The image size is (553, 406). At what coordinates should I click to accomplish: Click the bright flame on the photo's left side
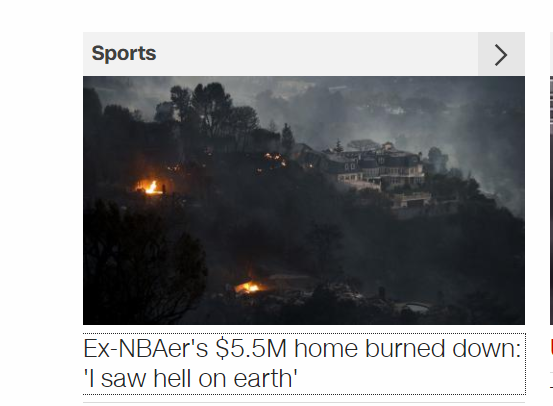(x=151, y=187)
